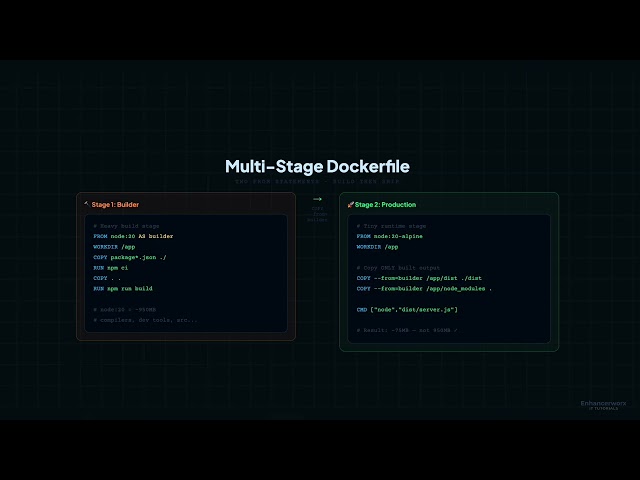The width and height of the screenshot is (640, 480).
Task: Click the line "RUN npm ci"
Action: (x=110, y=268)
